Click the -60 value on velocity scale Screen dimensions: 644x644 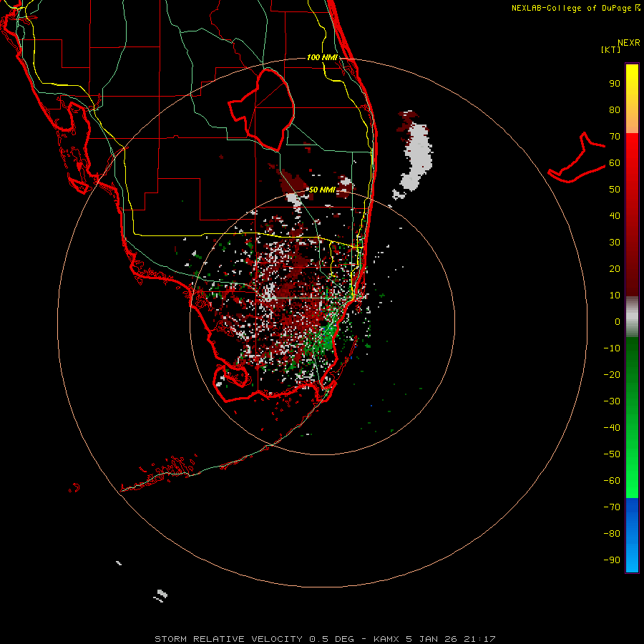[612, 481]
